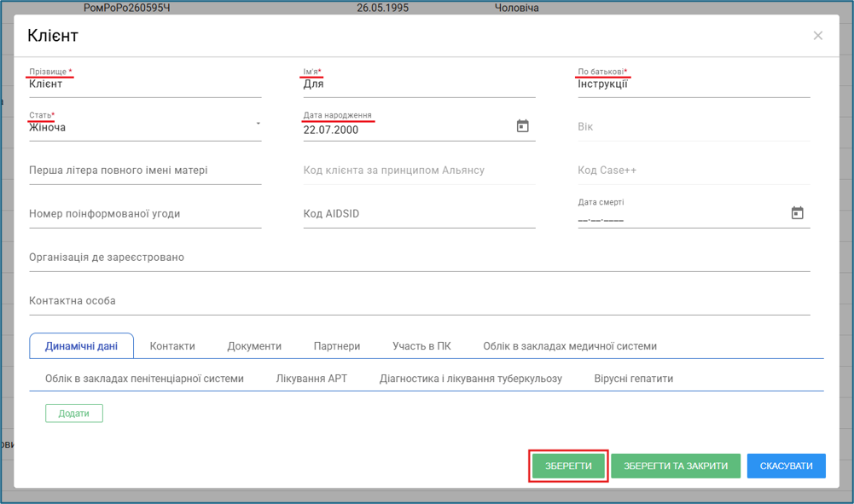Switch to the Лікування АРТ tab
The image size is (854, 504).
coord(311,379)
